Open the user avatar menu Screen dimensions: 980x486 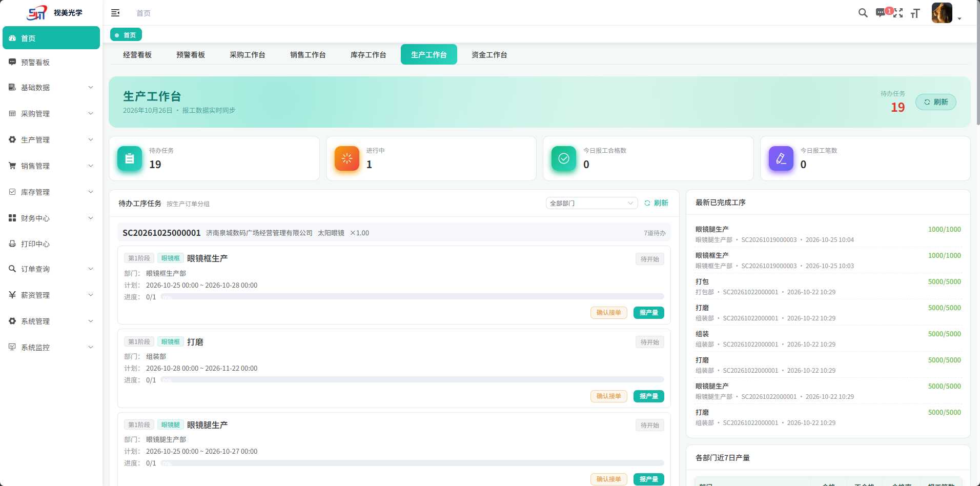[x=946, y=13]
